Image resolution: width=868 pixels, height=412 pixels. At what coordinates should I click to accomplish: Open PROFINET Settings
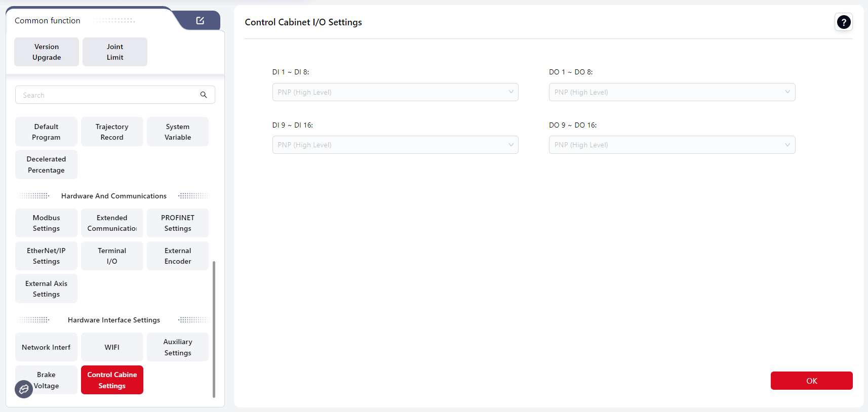pyautogui.click(x=178, y=223)
